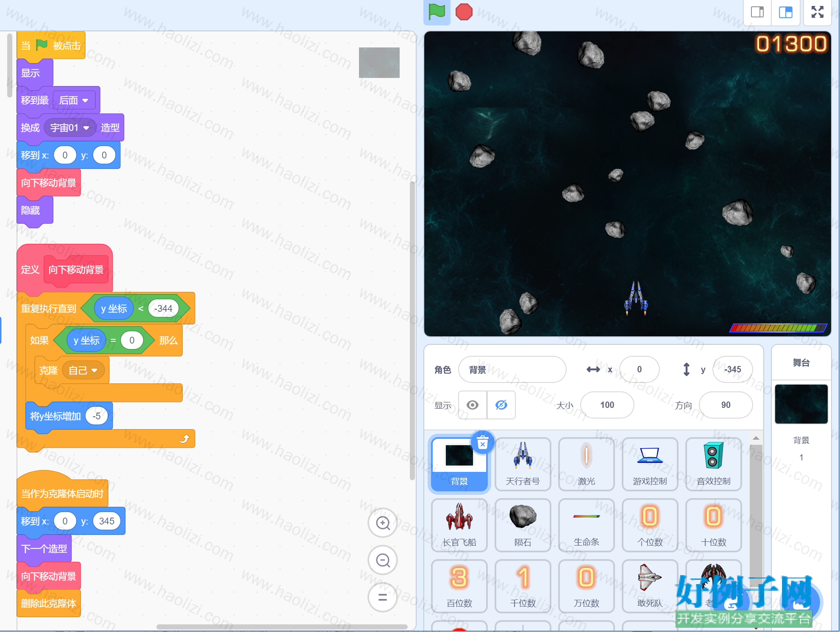Open the 自己 clone target dropdown

[83, 371]
